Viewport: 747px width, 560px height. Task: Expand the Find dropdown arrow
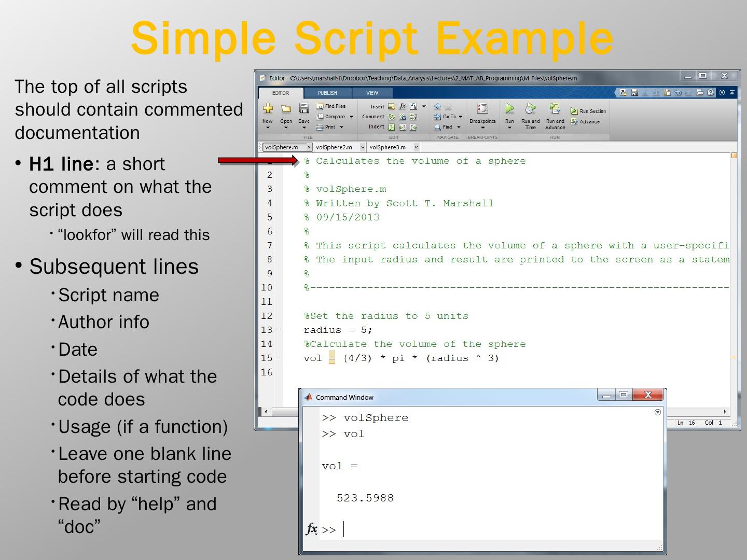tap(459, 127)
